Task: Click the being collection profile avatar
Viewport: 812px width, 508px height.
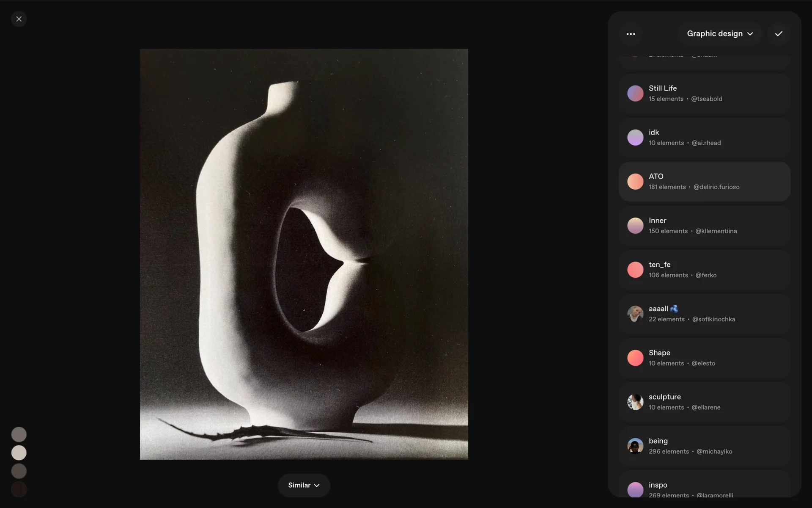Action: [x=635, y=446]
